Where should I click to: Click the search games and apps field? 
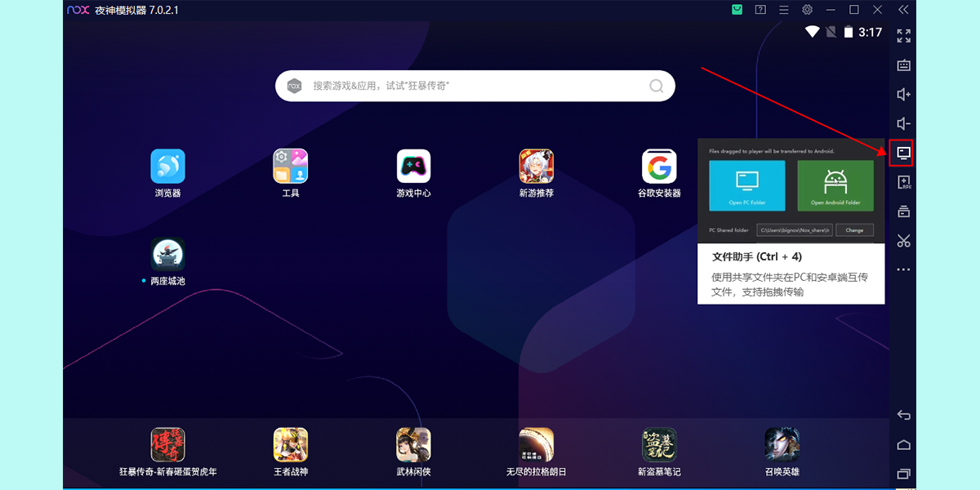click(x=475, y=86)
